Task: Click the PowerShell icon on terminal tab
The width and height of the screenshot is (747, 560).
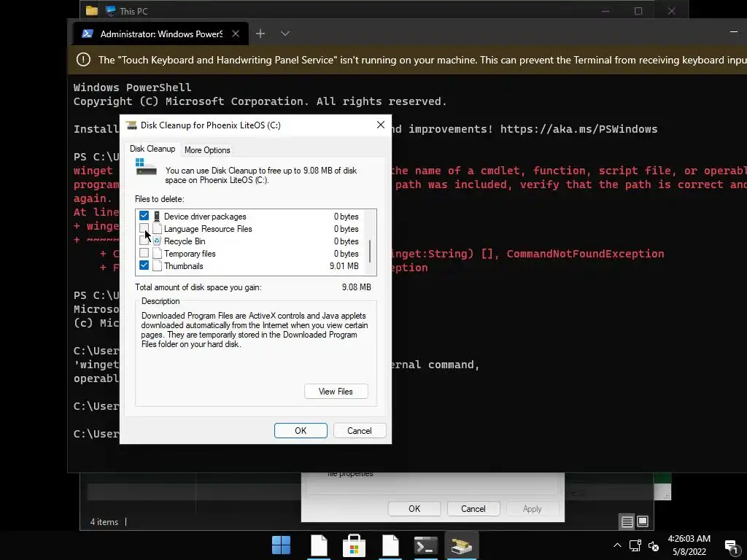Action: pos(88,34)
